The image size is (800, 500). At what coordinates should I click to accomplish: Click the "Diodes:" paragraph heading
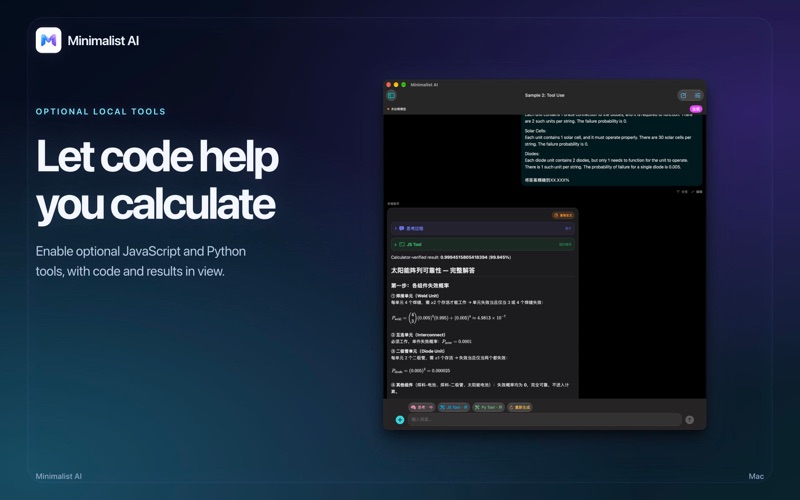coord(532,154)
